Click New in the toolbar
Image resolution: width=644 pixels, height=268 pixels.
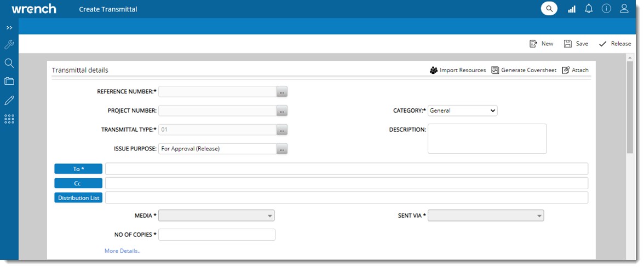coord(541,44)
